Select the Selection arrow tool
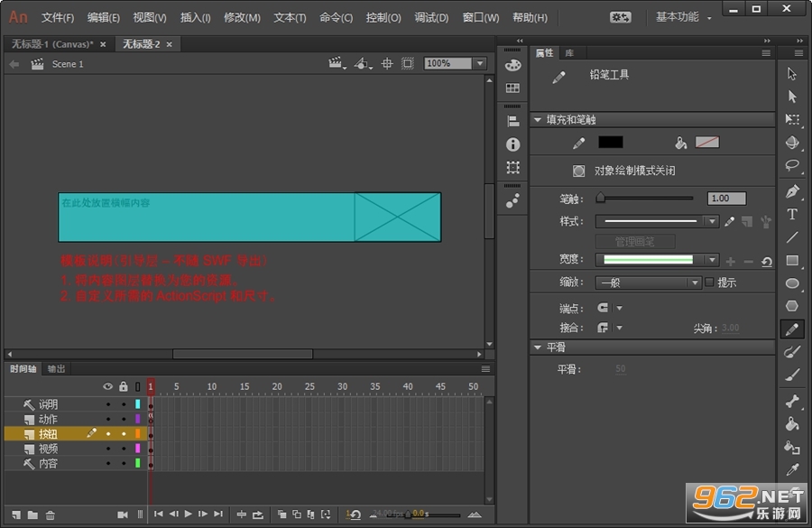 792,74
